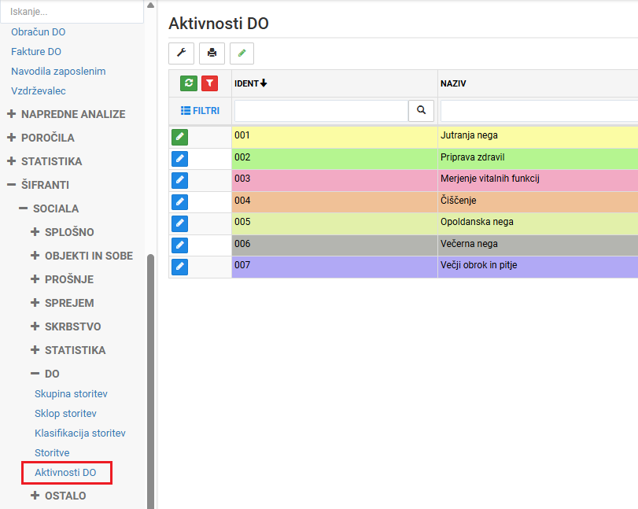Click the search magnifier in IDENT filter
The image size is (638, 509).
421,110
